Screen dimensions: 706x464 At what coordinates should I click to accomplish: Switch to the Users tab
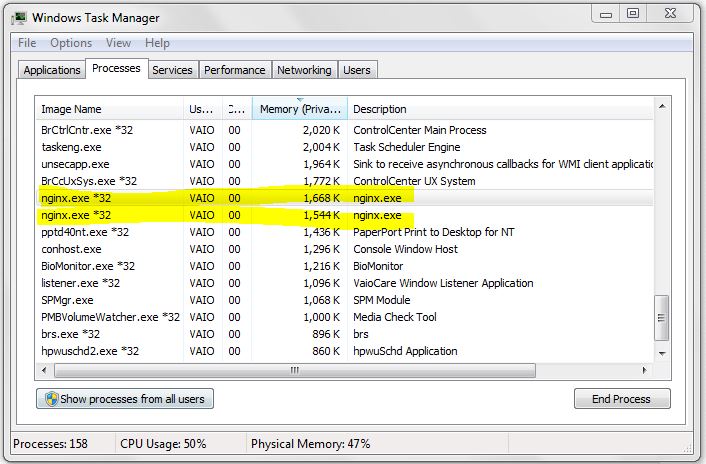(x=357, y=70)
